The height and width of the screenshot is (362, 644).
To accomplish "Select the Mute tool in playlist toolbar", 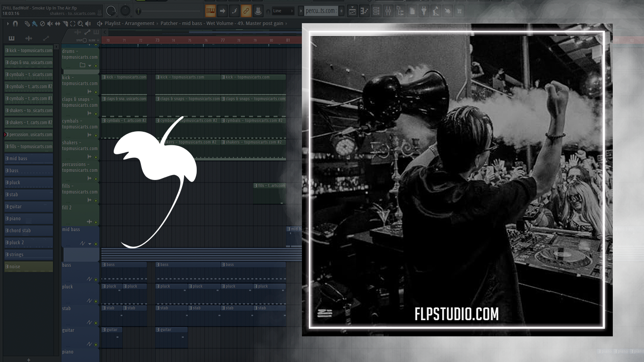I will [50, 24].
